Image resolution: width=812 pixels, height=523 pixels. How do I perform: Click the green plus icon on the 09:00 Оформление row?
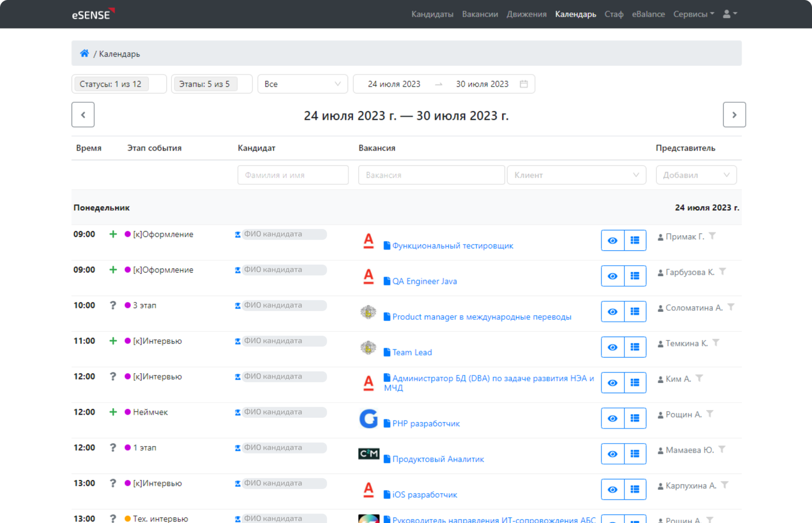[113, 234]
